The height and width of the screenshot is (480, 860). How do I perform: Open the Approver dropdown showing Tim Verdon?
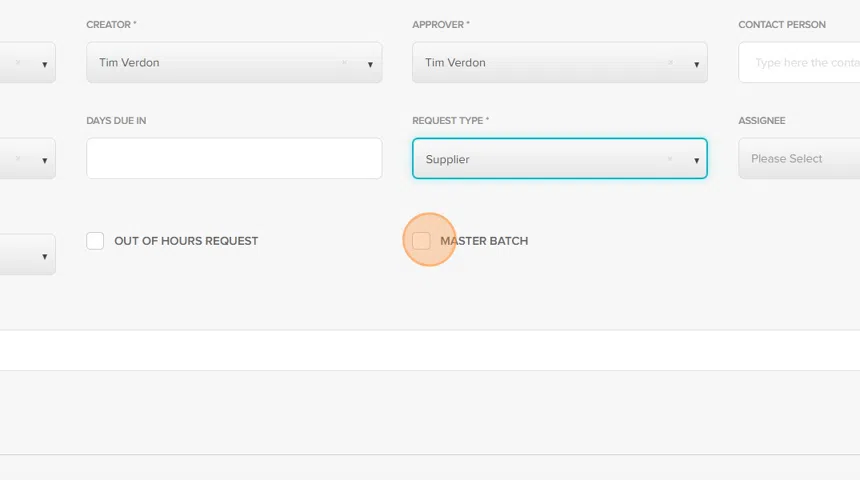tap(546, 63)
